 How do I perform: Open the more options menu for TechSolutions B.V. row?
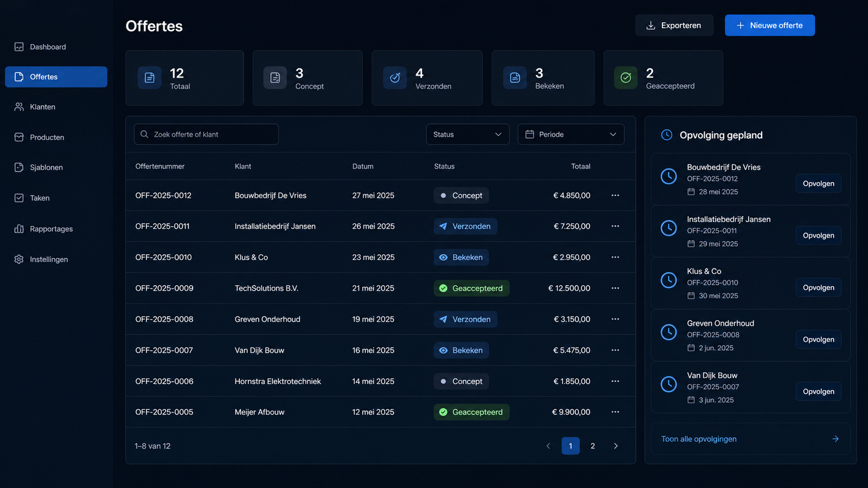tap(615, 288)
